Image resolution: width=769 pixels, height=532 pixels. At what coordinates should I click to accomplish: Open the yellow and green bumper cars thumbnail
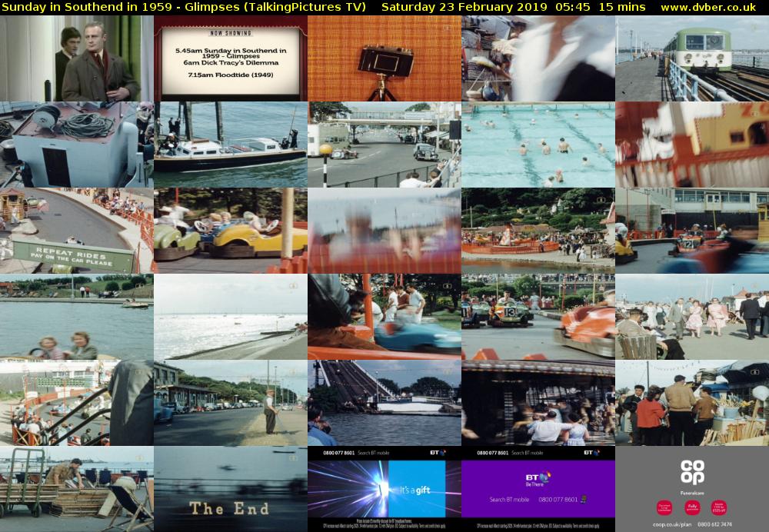(x=231, y=231)
